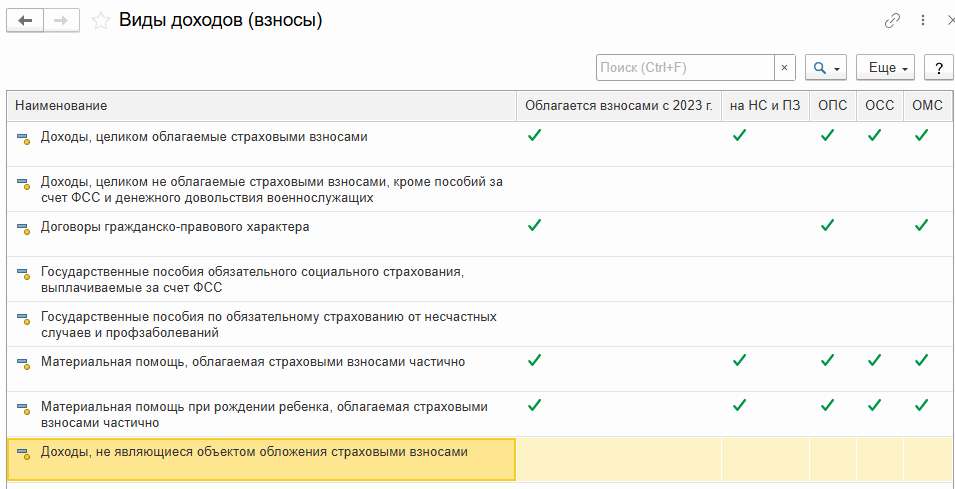This screenshot has height=489, width=955.
Task: Click empty ОСС cell of 'Договоры гражданско-правового характера' row
Action: tap(880, 234)
